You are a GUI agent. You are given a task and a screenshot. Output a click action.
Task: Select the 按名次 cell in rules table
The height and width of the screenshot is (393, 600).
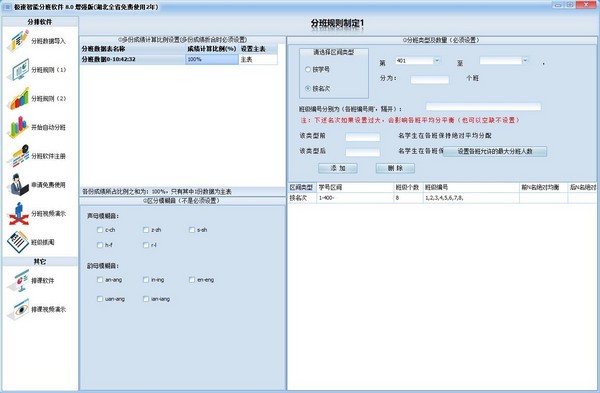coord(302,198)
